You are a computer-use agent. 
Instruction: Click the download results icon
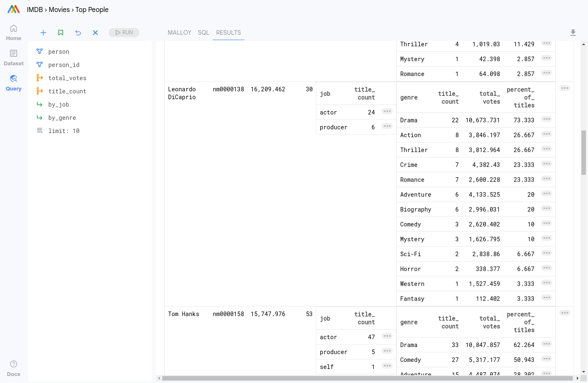tap(573, 33)
